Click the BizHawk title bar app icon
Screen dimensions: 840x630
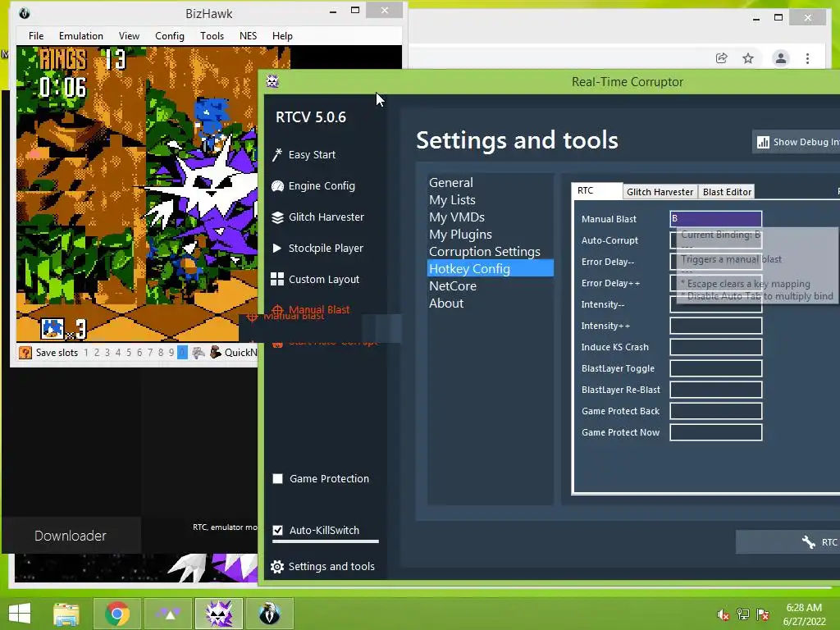(24, 13)
